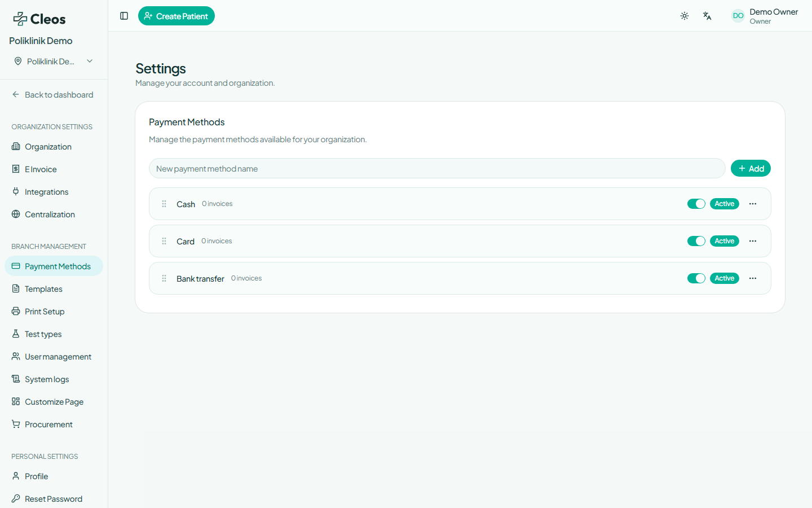Open Profile settings

pyautogui.click(x=54, y=476)
